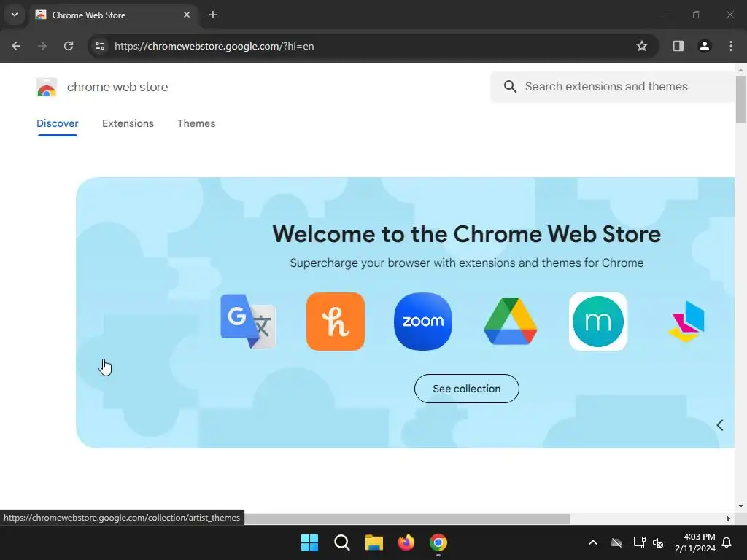Open the teal Momentum 'm' icon

tap(598, 322)
